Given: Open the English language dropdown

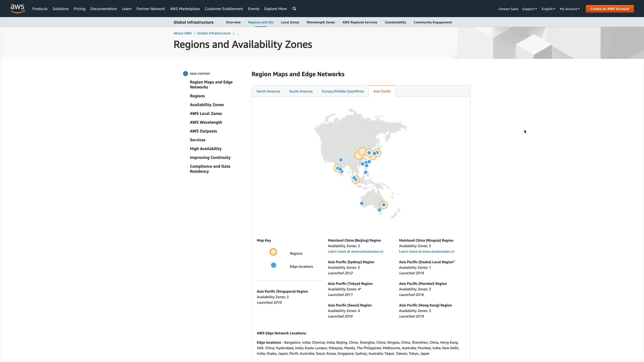Looking at the screenshot, I should (548, 9).
